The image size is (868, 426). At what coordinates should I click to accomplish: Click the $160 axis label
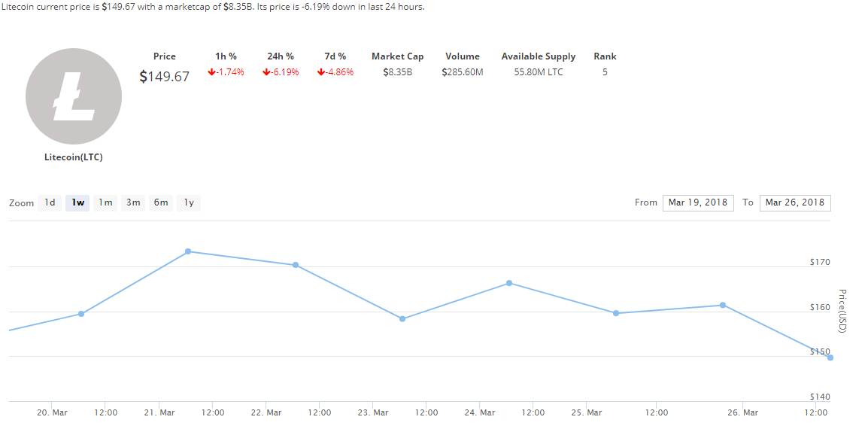pyautogui.click(x=820, y=307)
